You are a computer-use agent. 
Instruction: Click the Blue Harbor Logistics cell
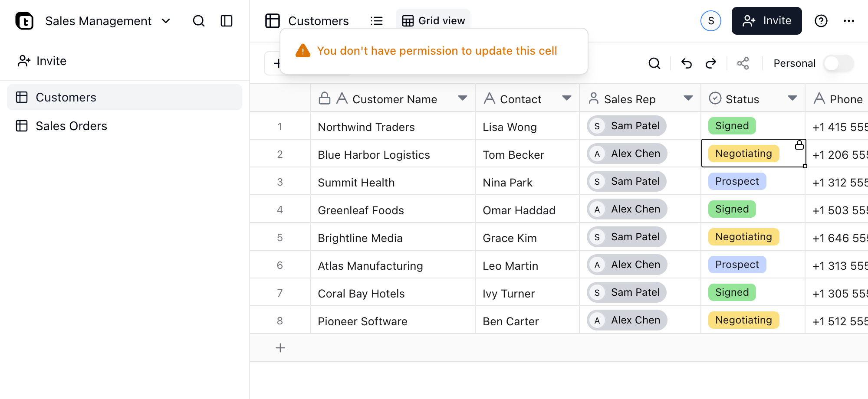pos(393,154)
